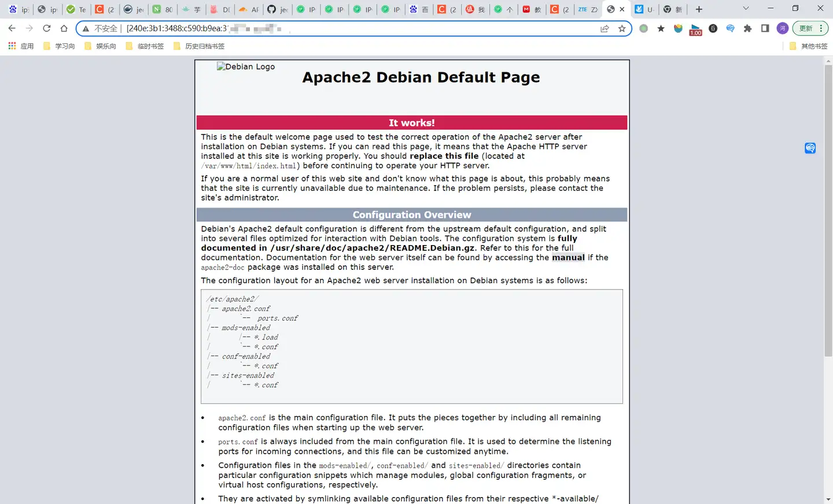Switch to the GitHub je tab
This screenshot has height=504, width=833.
278,9
